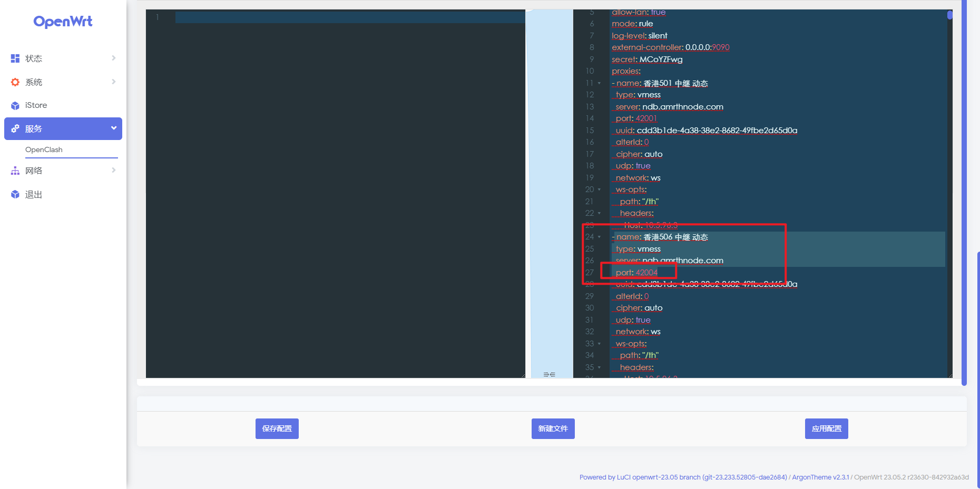The height and width of the screenshot is (489, 980).
Task: Fold code at line 24 arrow
Action: click(x=599, y=237)
